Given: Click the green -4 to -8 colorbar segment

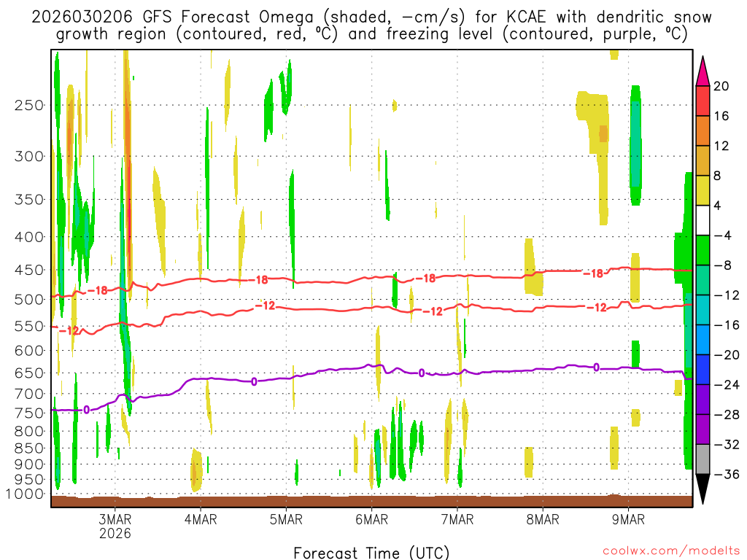Looking at the screenshot, I should pyautogui.click(x=703, y=250).
